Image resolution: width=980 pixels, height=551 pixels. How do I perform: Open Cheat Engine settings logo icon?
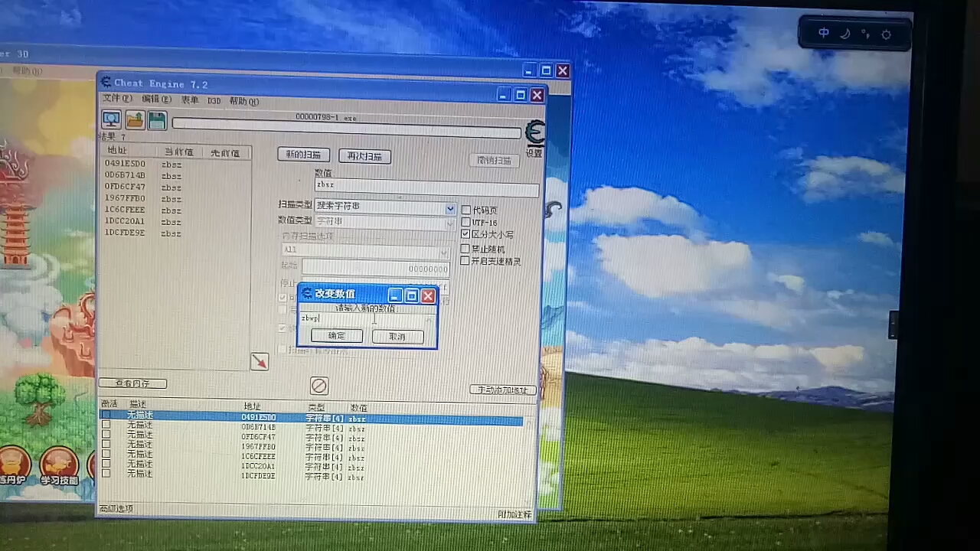(534, 133)
